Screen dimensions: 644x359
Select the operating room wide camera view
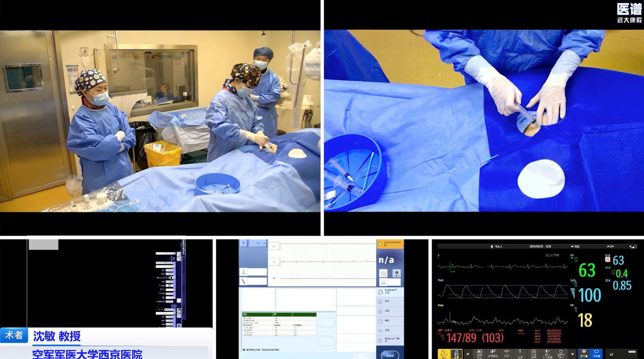coord(160,121)
